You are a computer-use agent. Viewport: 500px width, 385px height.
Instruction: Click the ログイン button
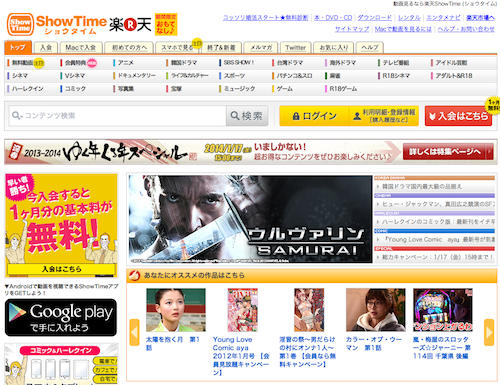(x=314, y=116)
